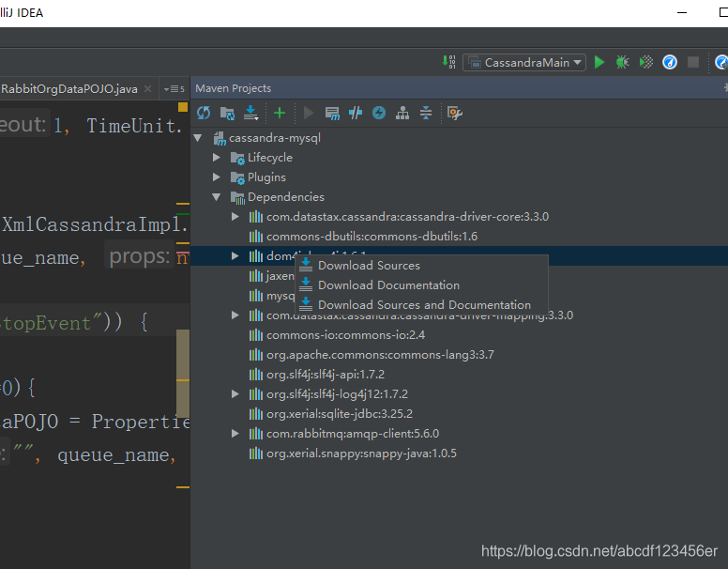Collapse the Dependencies node
The height and width of the screenshot is (569, 728).
pos(217,197)
